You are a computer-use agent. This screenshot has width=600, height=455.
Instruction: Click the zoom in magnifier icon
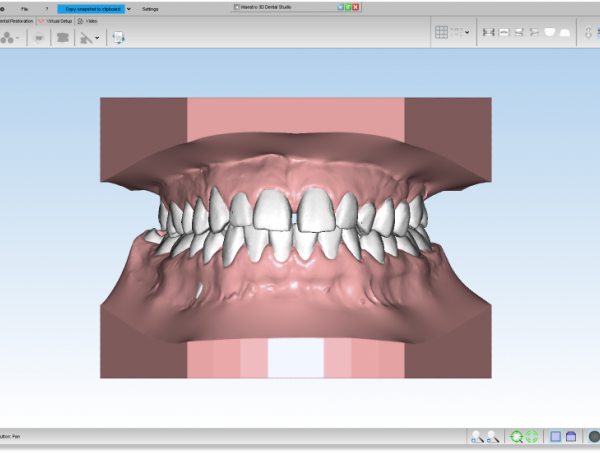478,437
